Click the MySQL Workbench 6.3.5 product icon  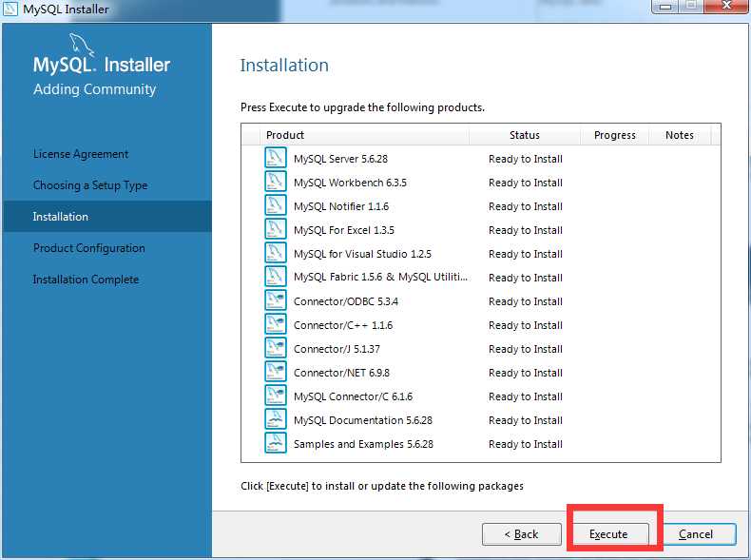point(276,182)
